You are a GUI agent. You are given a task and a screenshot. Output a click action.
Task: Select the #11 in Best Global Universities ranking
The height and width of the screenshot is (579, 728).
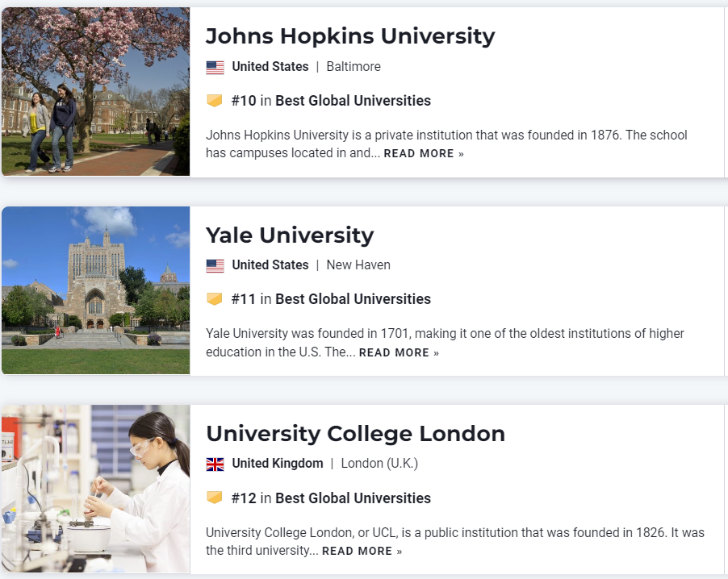pos(331,299)
